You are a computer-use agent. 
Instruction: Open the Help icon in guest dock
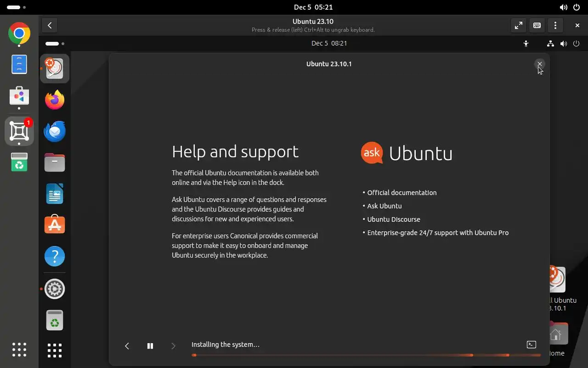[x=55, y=256]
